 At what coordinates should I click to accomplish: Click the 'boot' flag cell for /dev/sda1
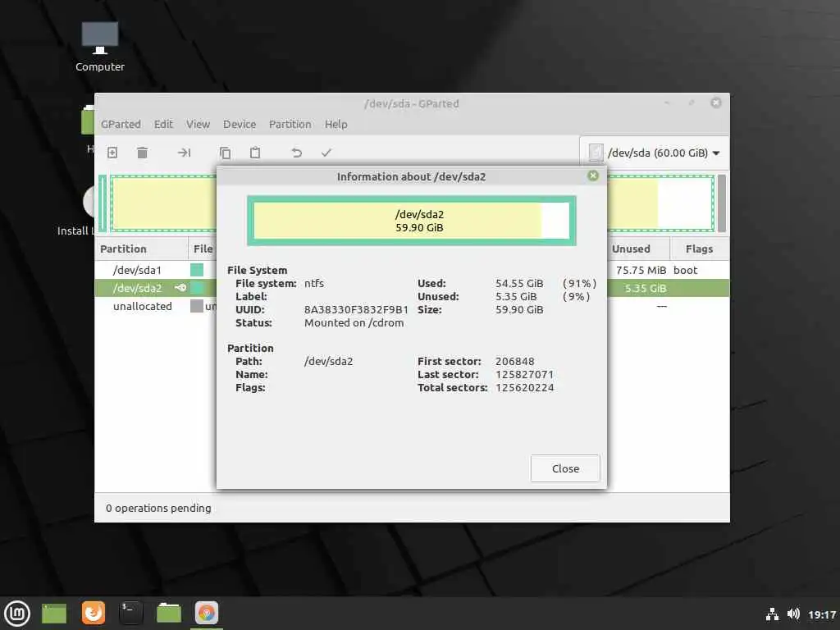(x=685, y=270)
